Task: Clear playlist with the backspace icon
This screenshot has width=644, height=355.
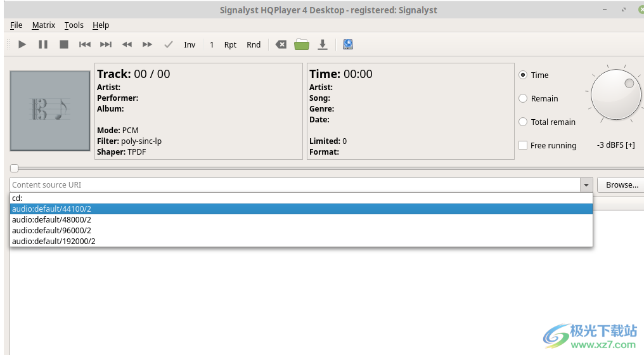Action: pos(281,44)
